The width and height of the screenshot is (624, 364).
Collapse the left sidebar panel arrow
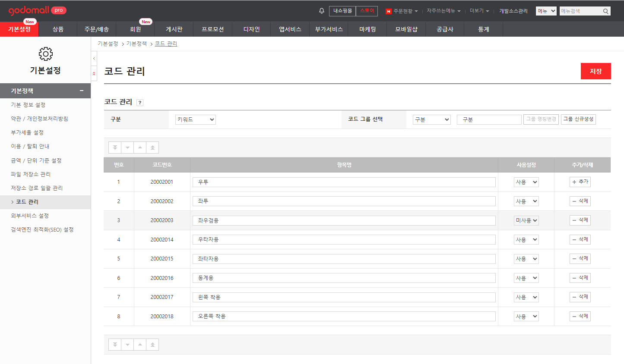point(94,58)
